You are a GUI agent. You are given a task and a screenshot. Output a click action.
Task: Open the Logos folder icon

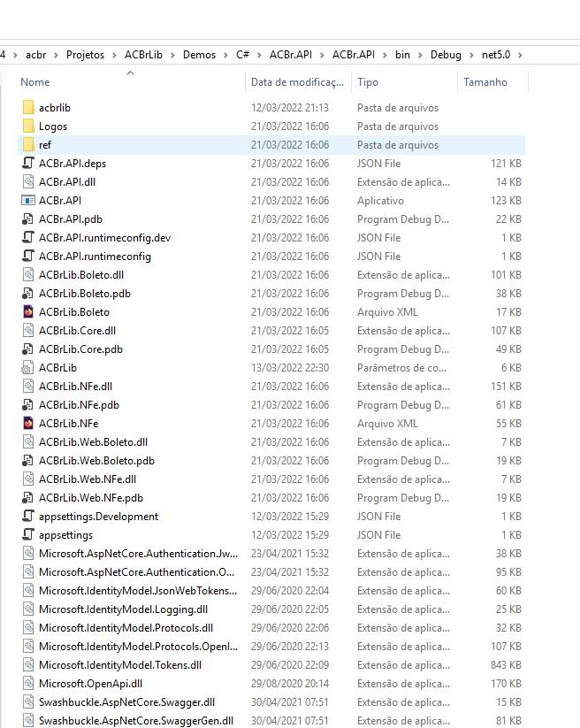[x=28, y=126]
